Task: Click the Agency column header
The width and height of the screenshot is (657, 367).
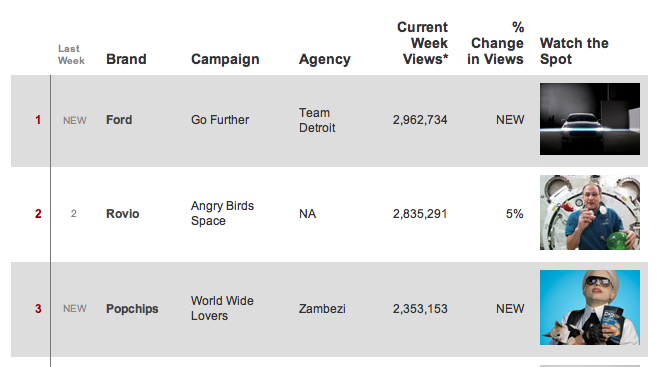Action: point(325,59)
